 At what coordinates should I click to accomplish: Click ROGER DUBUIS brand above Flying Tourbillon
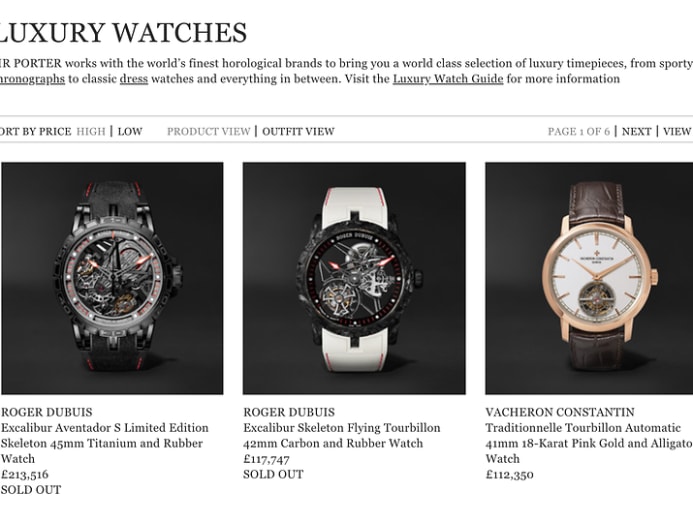pyautogui.click(x=289, y=412)
